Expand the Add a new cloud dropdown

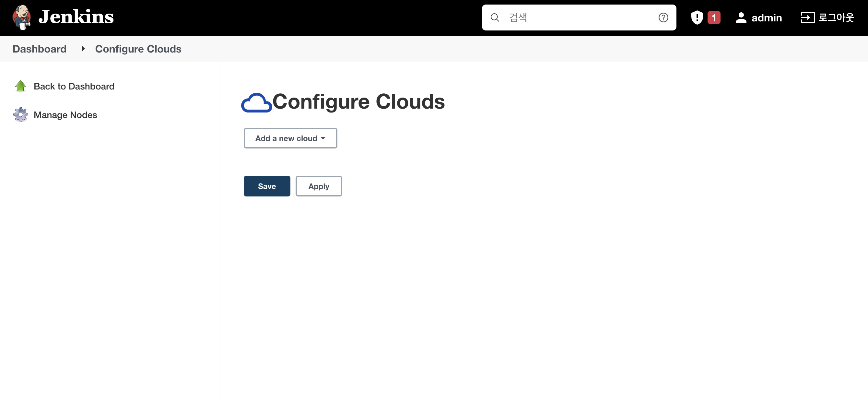290,138
